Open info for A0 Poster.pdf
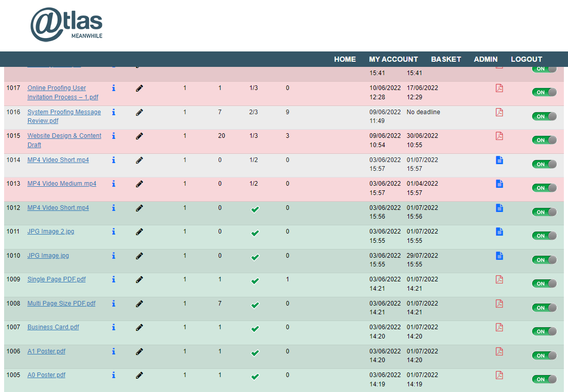Image resolution: width=568 pixels, height=392 pixels. point(113,375)
